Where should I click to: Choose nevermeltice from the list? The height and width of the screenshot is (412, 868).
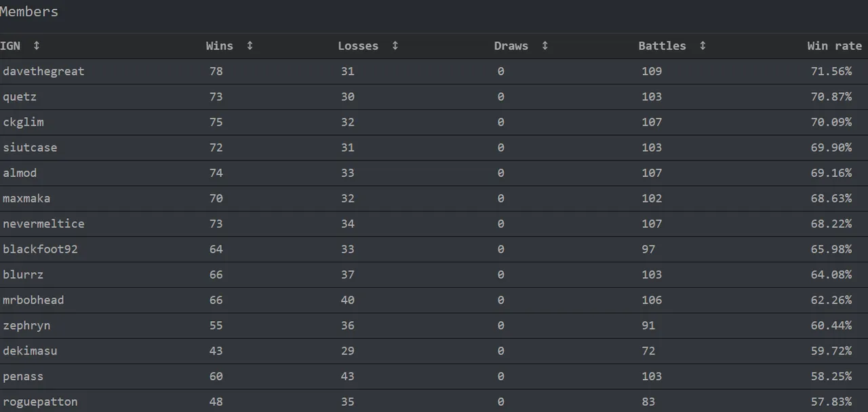[43, 224]
